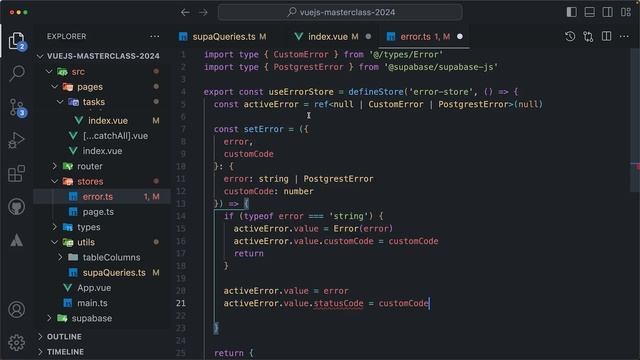Viewport: 640px width, 360px height.
Task: Click the vuejs-masterclass-2024 command center search box
Action: (x=340, y=12)
